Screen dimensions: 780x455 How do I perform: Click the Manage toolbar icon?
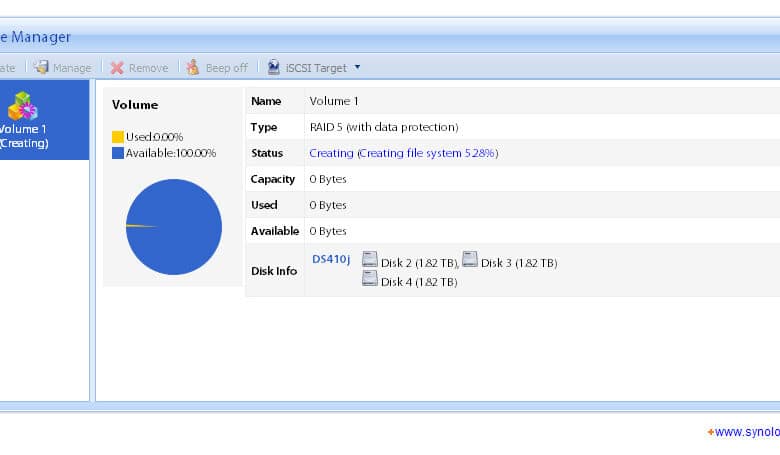point(41,67)
